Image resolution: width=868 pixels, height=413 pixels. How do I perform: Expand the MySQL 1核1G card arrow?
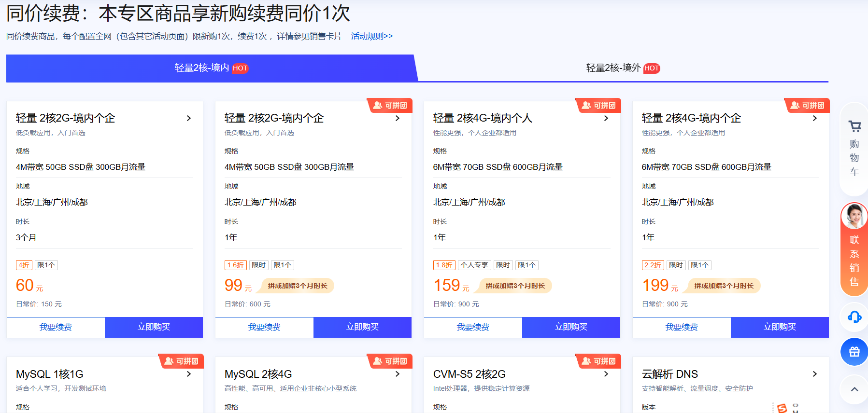pyautogui.click(x=189, y=374)
